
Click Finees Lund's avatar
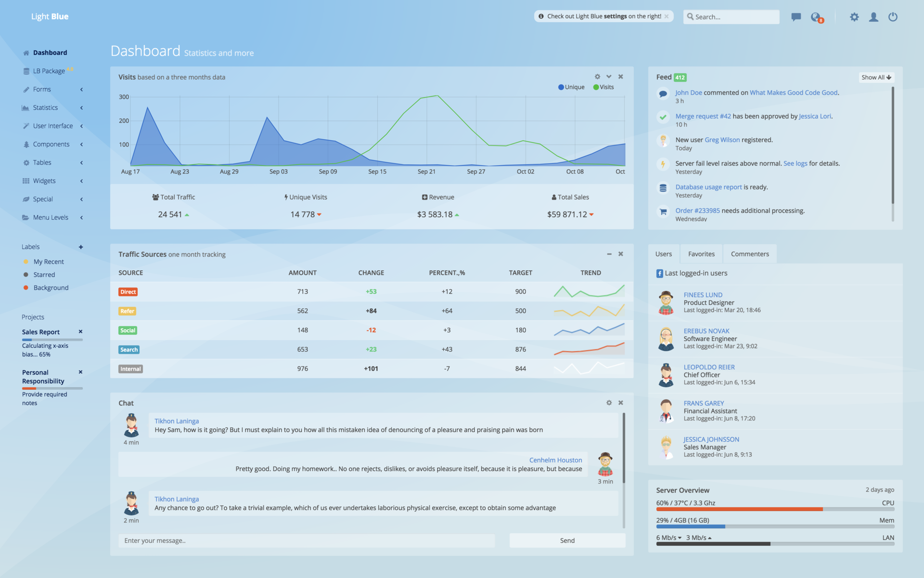[x=666, y=302]
